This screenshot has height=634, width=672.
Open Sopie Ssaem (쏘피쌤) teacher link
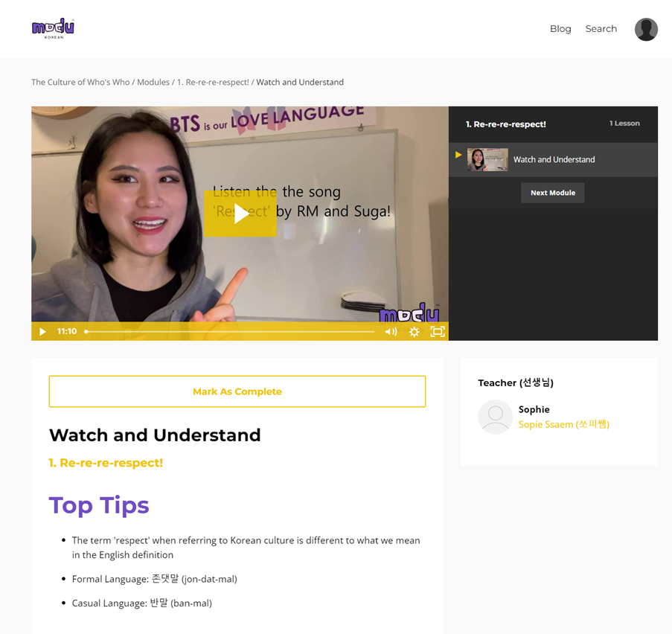[x=563, y=424]
